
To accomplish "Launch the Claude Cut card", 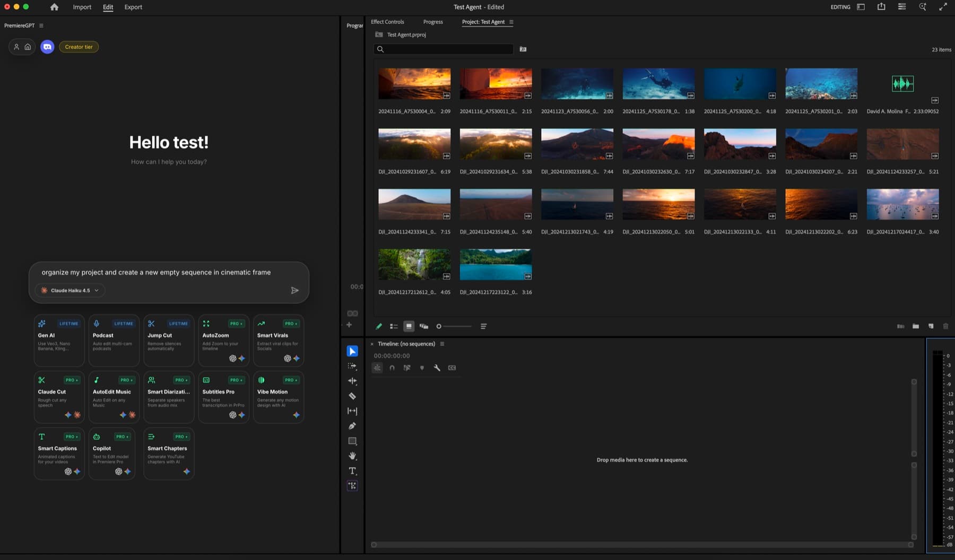I will (x=59, y=397).
